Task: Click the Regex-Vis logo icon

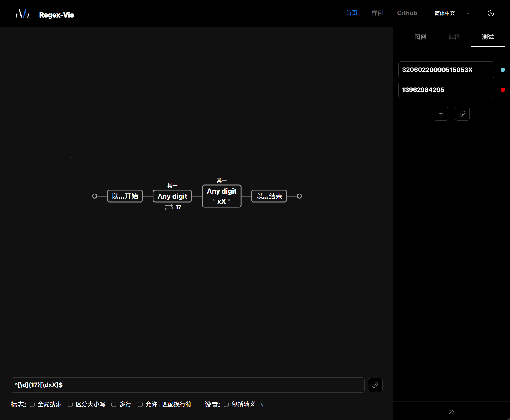Action: (x=22, y=14)
